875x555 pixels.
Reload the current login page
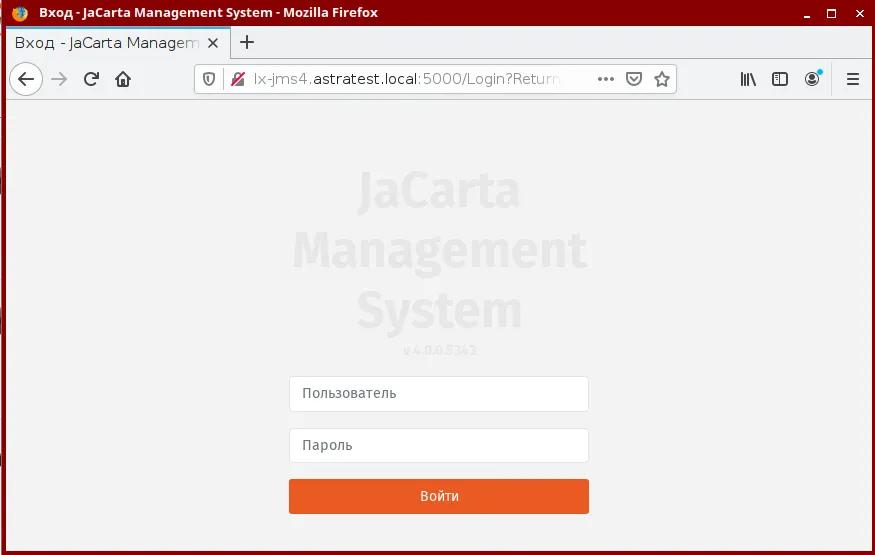91,79
